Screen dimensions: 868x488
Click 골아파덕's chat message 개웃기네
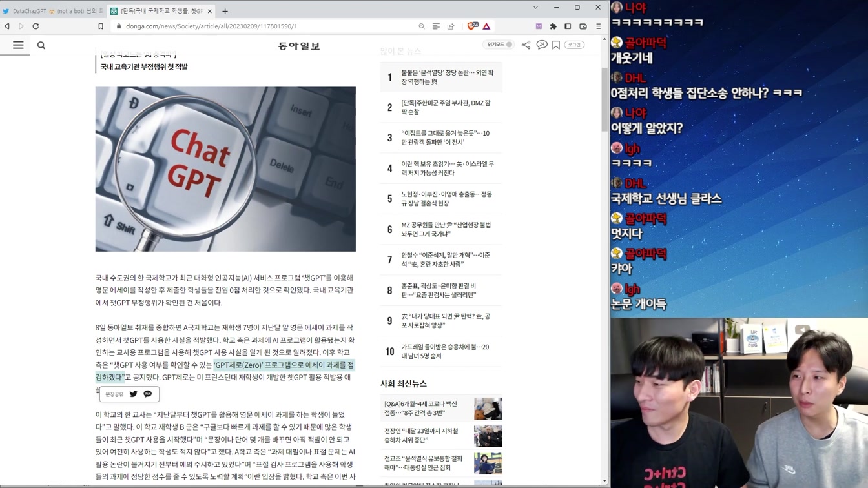pyautogui.click(x=632, y=58)
